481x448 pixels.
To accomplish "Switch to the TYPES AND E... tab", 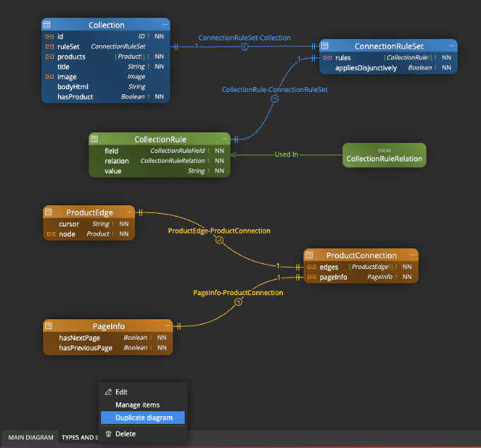I will coord(80,437).
